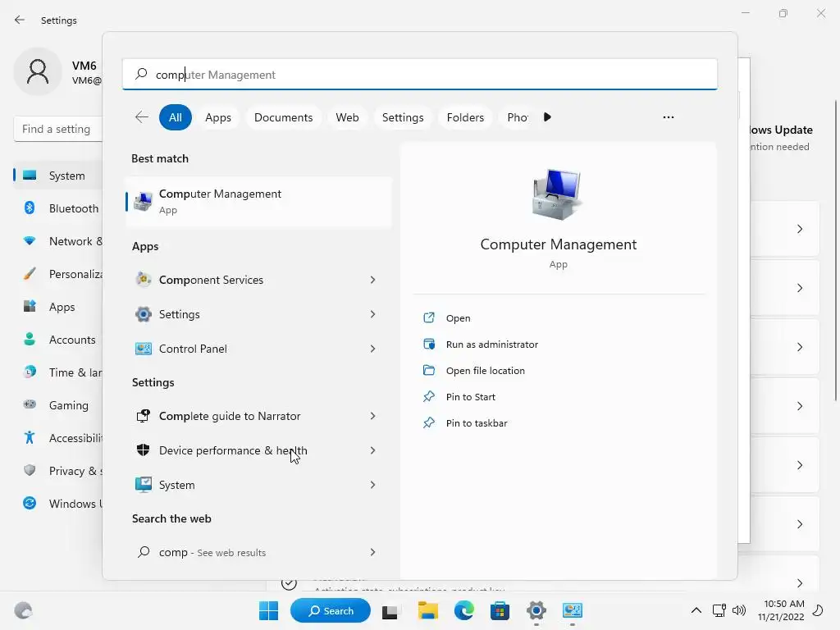Click the volume speaker icon in system tray

point(739,610)
